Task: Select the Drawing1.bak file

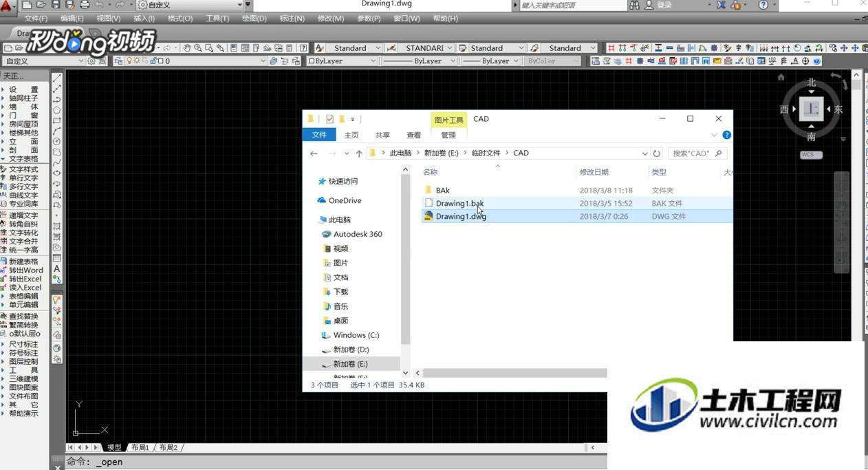Action: pos(459,204)
